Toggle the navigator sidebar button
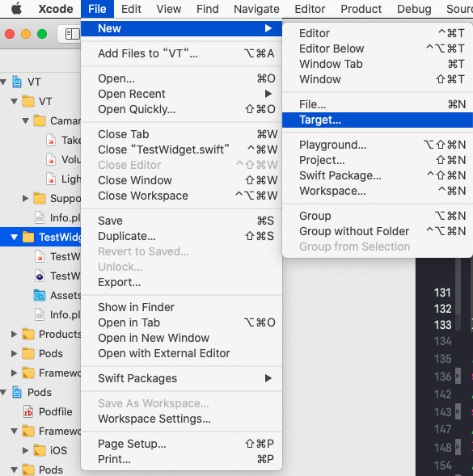 click(72, 34)
